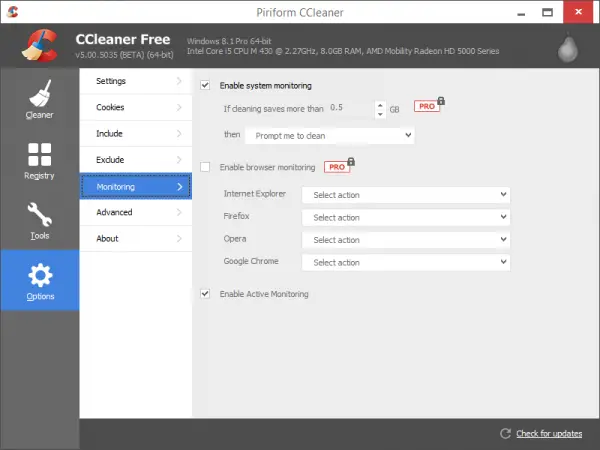The height and width of the screenshot is (450, 600).
Task: Open Firefox Select action dropdown
Action: pyautogui.click(x=406, y=217)
